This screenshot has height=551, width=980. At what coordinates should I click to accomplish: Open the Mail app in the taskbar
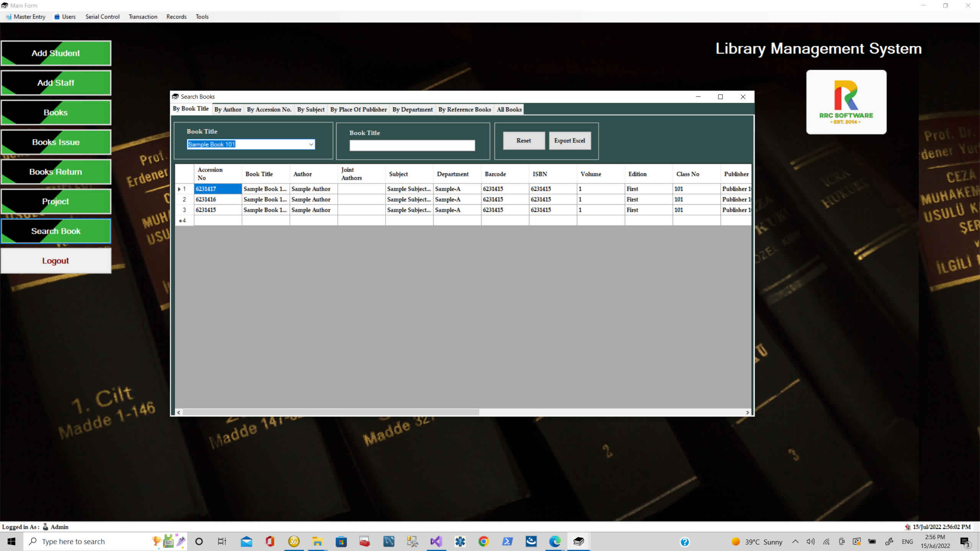[x=246, y=541]
